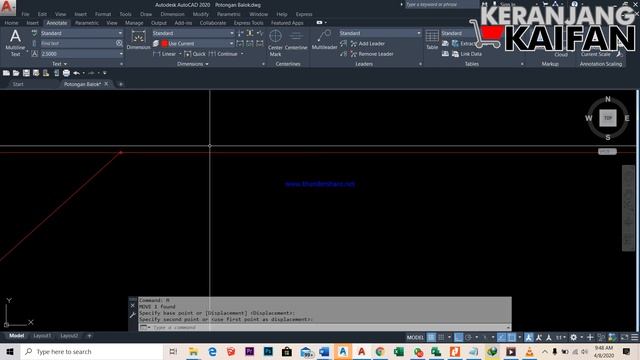Click the dimension layer override icon
This screenshot has width=640, height=360.
click(156, 43)
